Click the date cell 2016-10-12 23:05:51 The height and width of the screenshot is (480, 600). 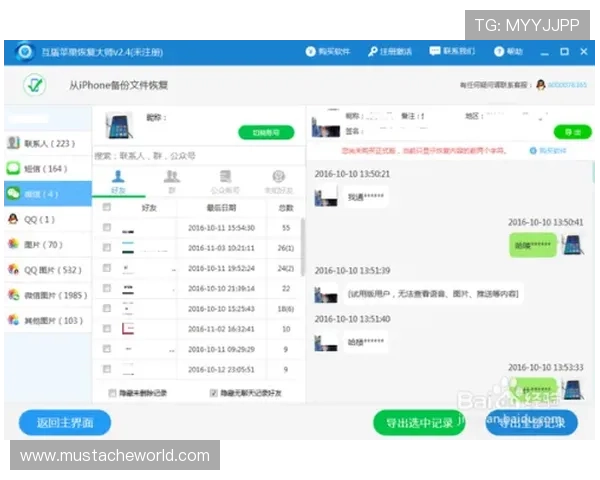221,369
